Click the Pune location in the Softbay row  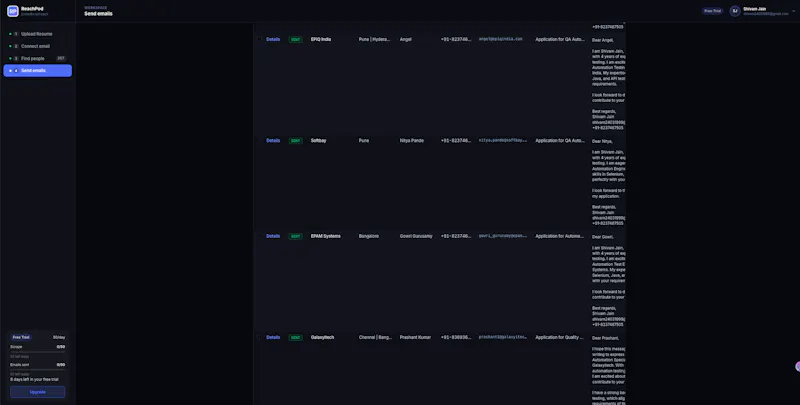(x=364, y=140)
